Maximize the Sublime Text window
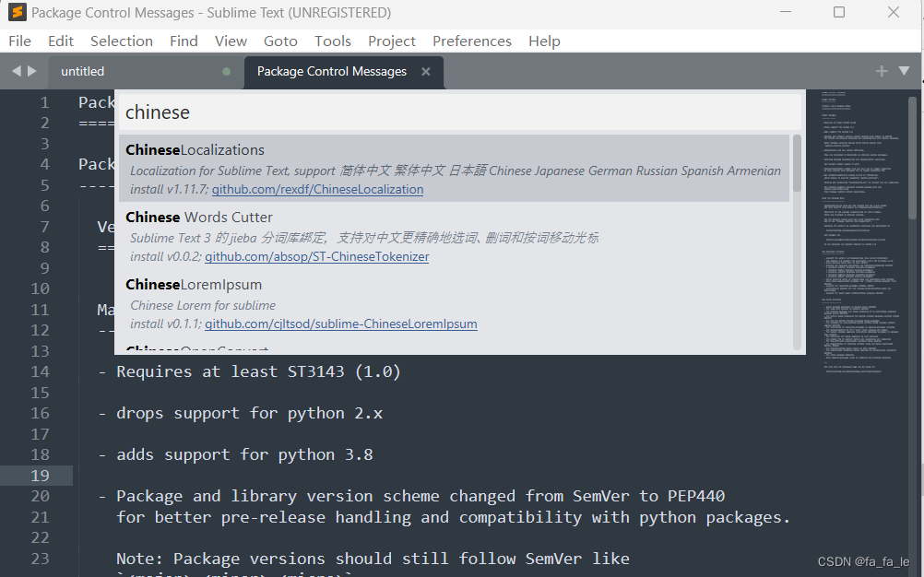This screenshot has height=577, width=924. click(839, 12)
